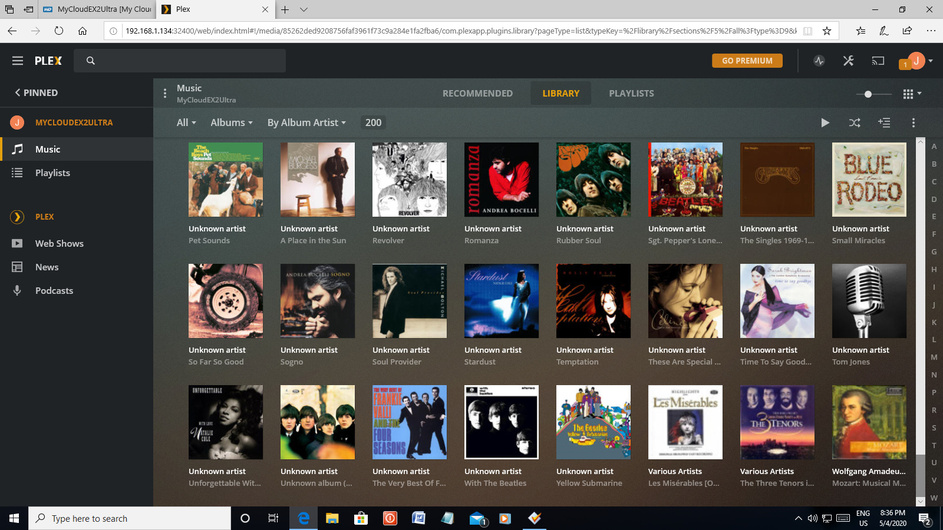Open the Mail app on taskbar

(x=477, y=518)
